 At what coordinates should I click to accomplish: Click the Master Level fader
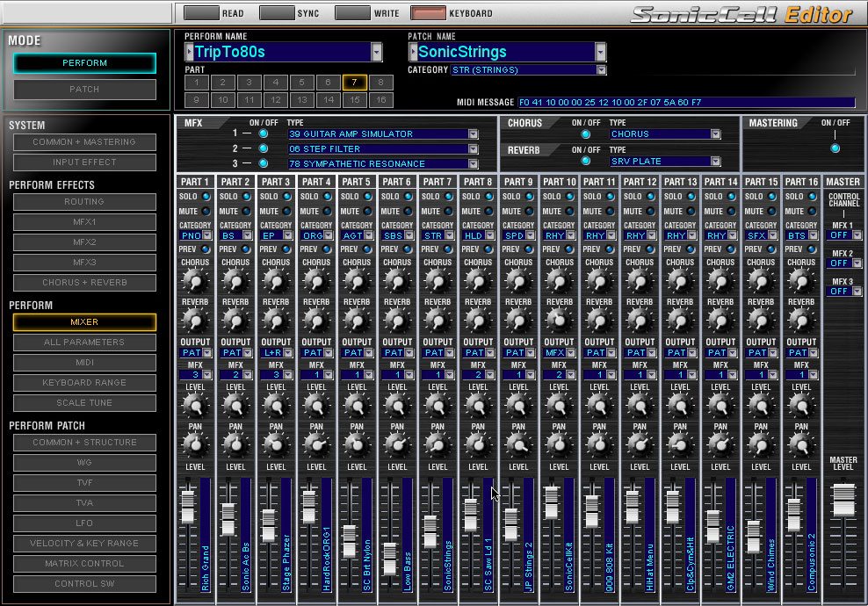coord(843,500)
